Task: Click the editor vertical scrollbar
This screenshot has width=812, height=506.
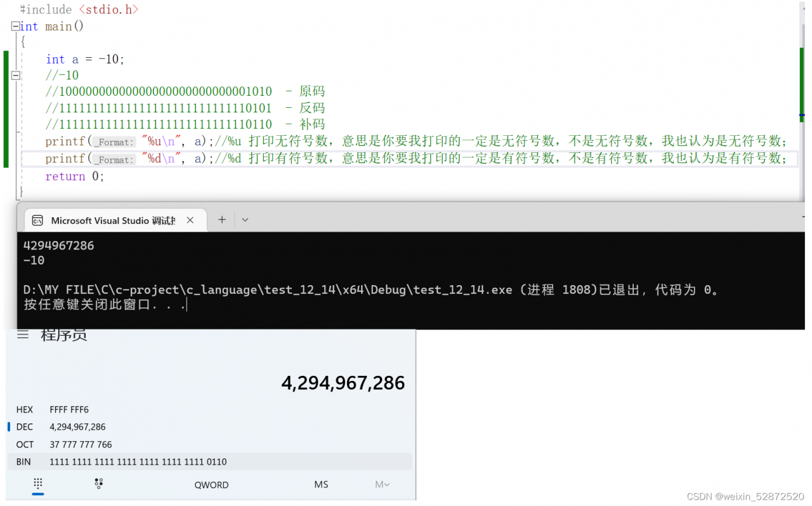Action: [802, 102]
